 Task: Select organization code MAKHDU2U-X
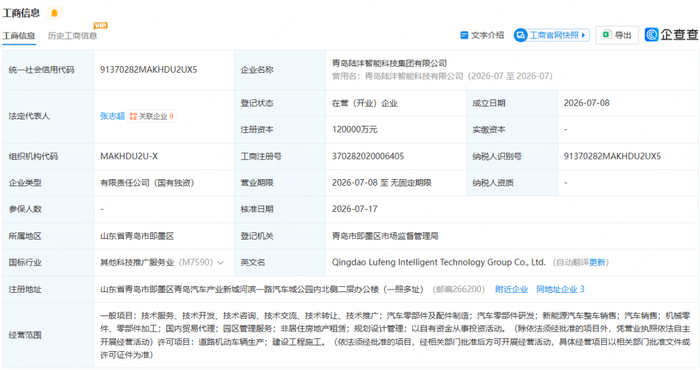click(x=129, y=156)
